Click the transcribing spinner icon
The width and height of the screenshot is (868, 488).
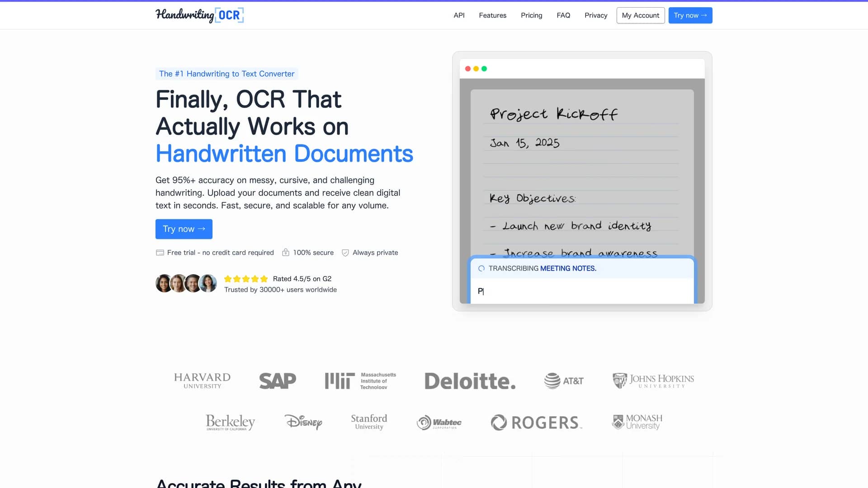tap(481, 268)
